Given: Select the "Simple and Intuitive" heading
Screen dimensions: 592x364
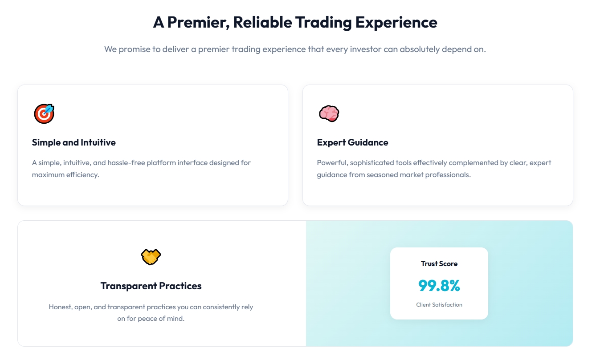Looking at the screenshot, I should click(x=73, y=142).
